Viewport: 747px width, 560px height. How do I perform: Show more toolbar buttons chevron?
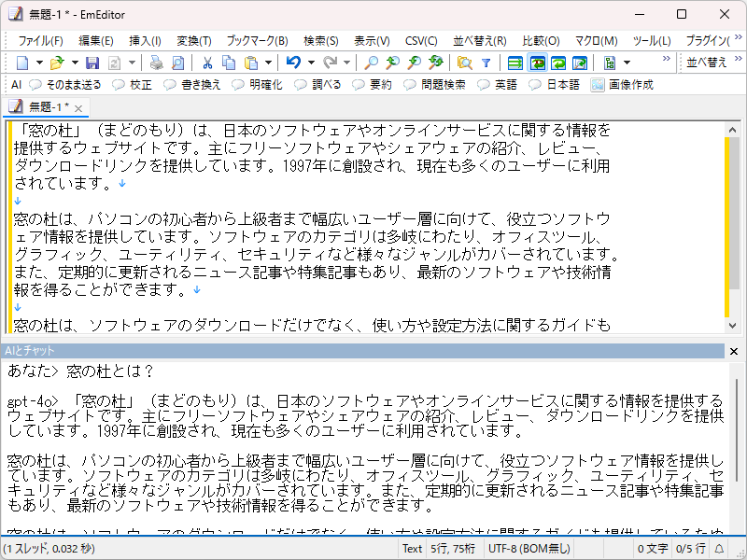[x=666, y=59]
